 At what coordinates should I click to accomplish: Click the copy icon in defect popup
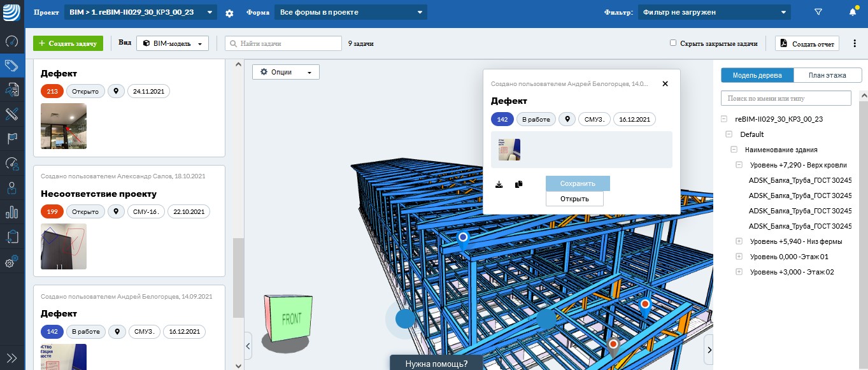[519, 184]
